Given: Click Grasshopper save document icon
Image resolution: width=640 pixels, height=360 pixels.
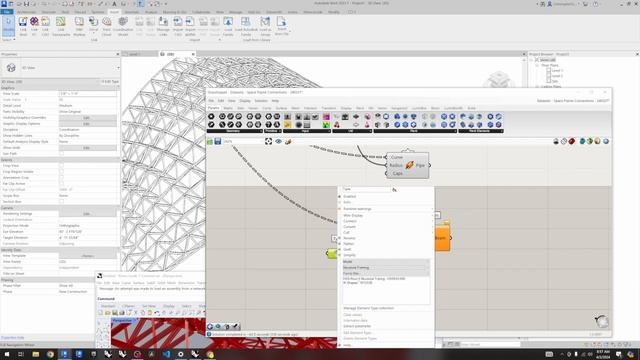Looking at the screenshot, I should point(218,141).
